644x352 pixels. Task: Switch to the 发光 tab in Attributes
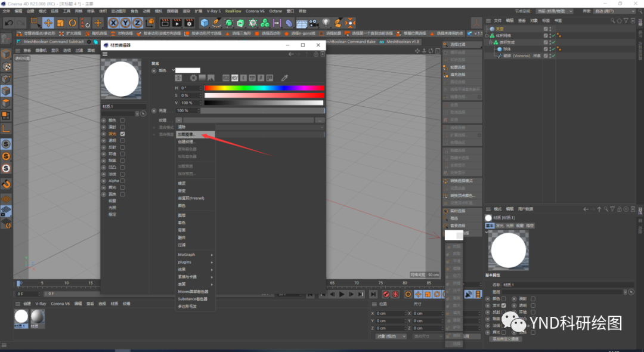pos(500,226)
